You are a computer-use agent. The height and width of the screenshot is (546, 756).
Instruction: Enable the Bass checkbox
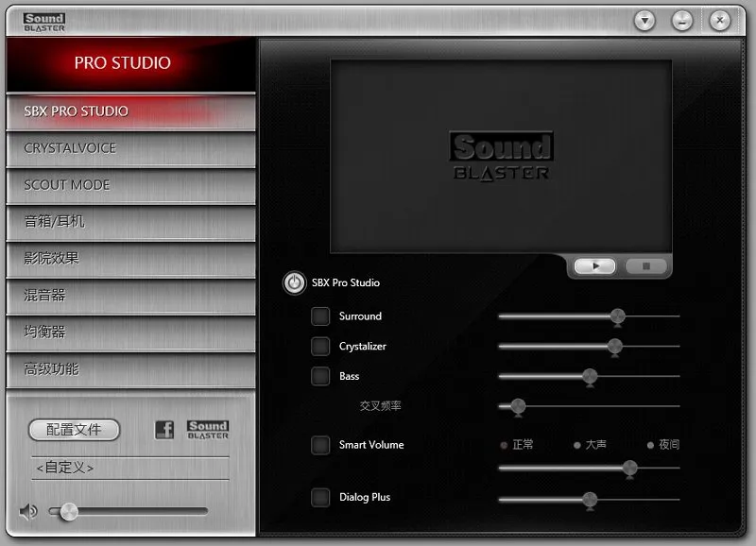coord(320,376)
